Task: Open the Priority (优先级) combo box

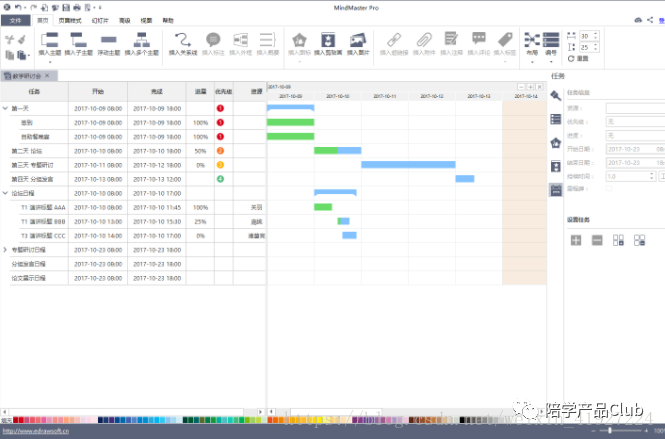Action: (x=635, y=122)
